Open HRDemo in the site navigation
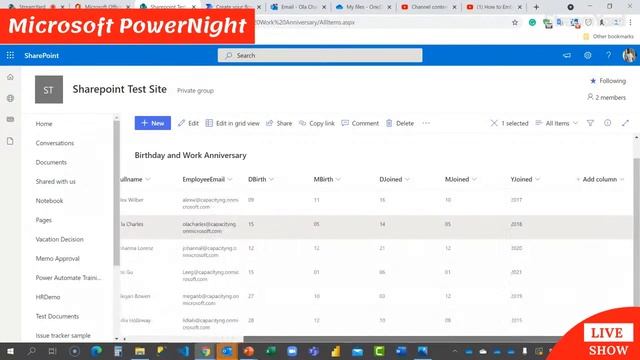Screen dimensions: 640x360 [48, 297]
